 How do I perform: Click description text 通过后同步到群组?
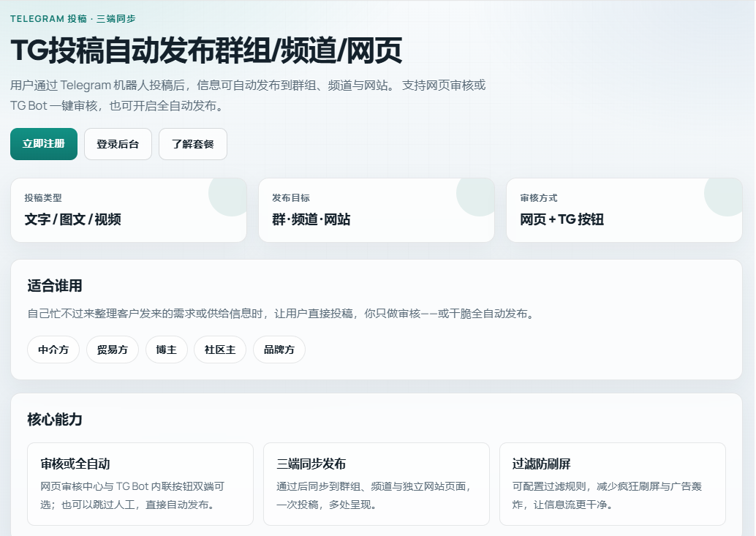pos(373,496)
